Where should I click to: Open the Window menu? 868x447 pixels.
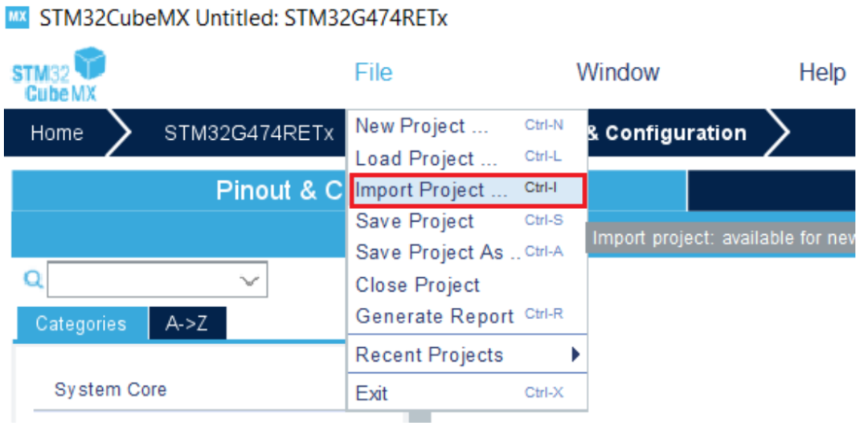click(x=617, y=72)
